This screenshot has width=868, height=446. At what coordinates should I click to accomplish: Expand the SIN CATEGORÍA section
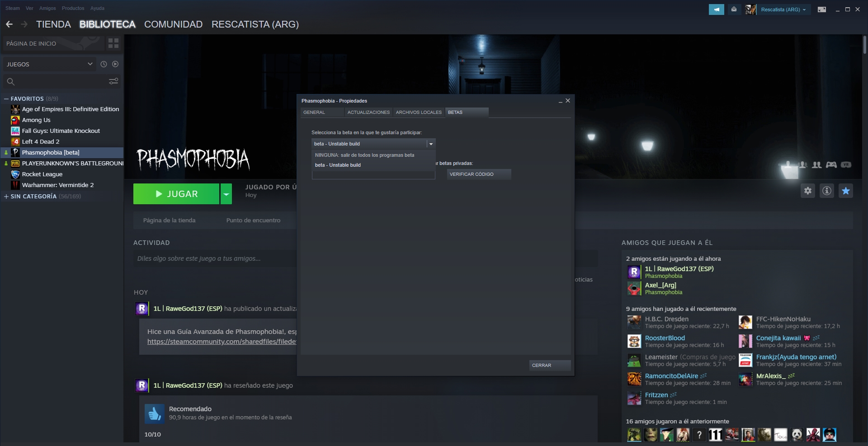coord(6,197)
